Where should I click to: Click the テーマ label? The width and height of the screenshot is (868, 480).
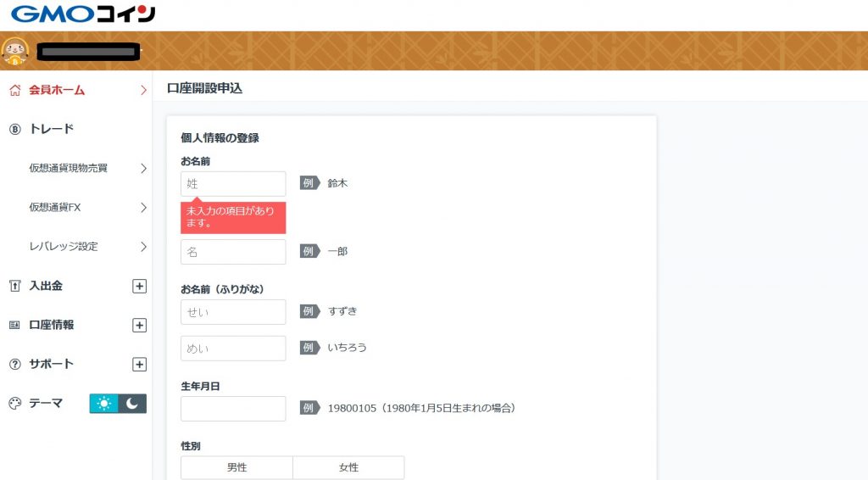(46, 404)
